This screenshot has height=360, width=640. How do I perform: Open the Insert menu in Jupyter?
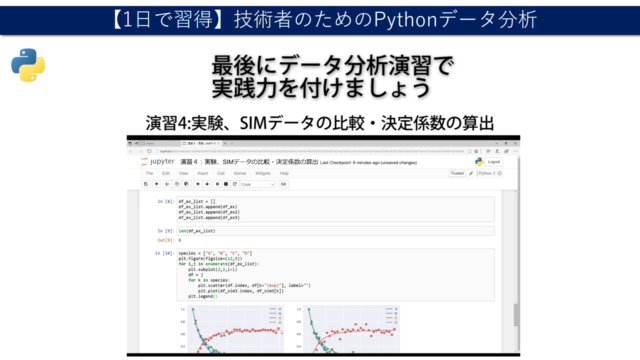[203, 173]
